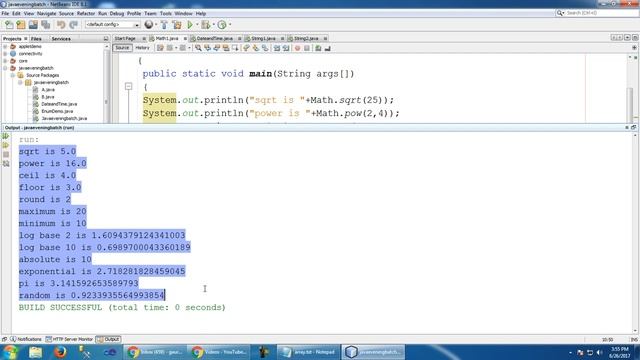Expand the core project node

coord(5,61)
